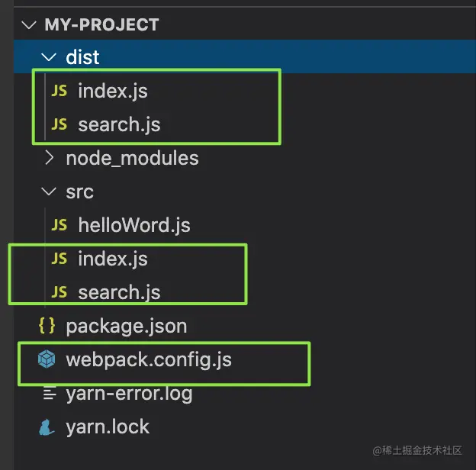This screenshot has width=476, height=470.
Task: Click the JS icon beside helloWord.js
Action: pos(59,225)
